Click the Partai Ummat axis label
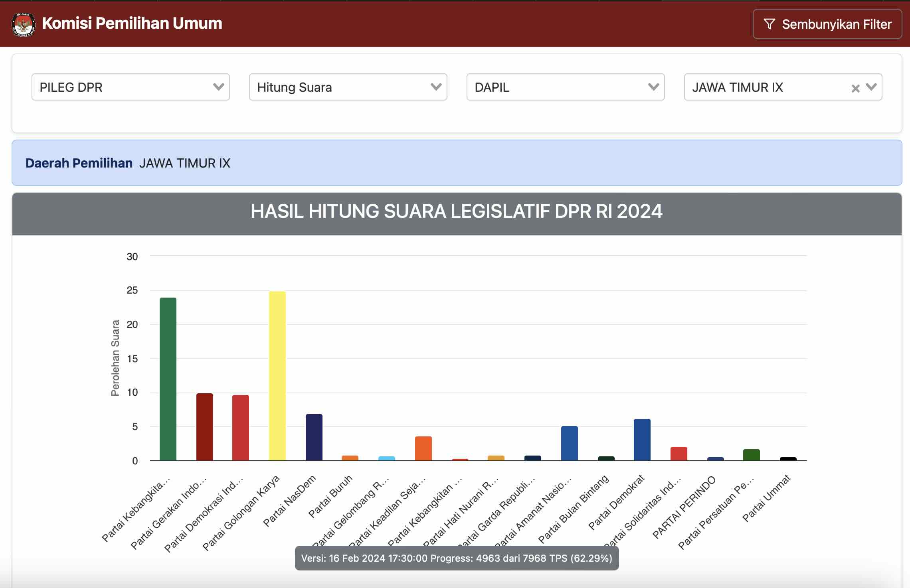This screenshot has height=588, width=910. point(766,498)
